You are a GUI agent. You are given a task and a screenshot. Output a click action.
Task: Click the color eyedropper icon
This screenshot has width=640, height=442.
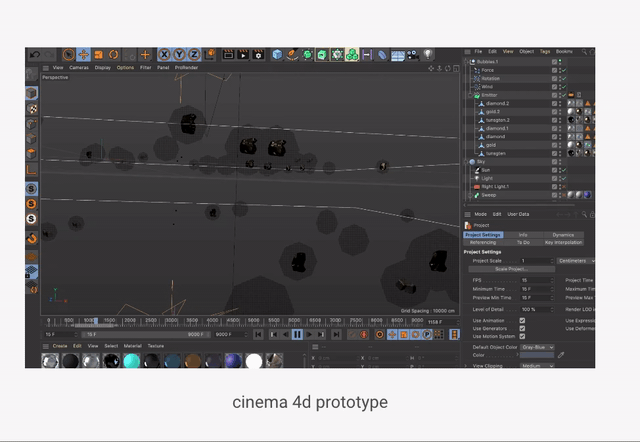pyautogui.click(x=561, y=355)
